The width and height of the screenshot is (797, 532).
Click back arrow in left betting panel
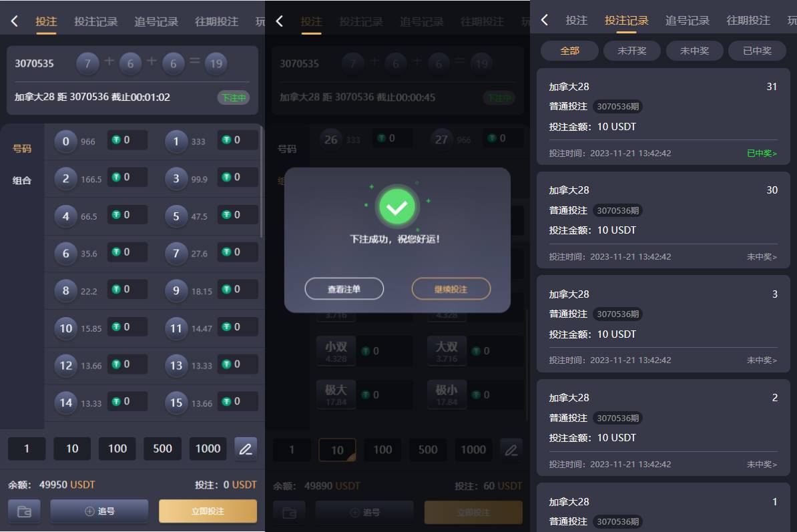click(14, 21)
